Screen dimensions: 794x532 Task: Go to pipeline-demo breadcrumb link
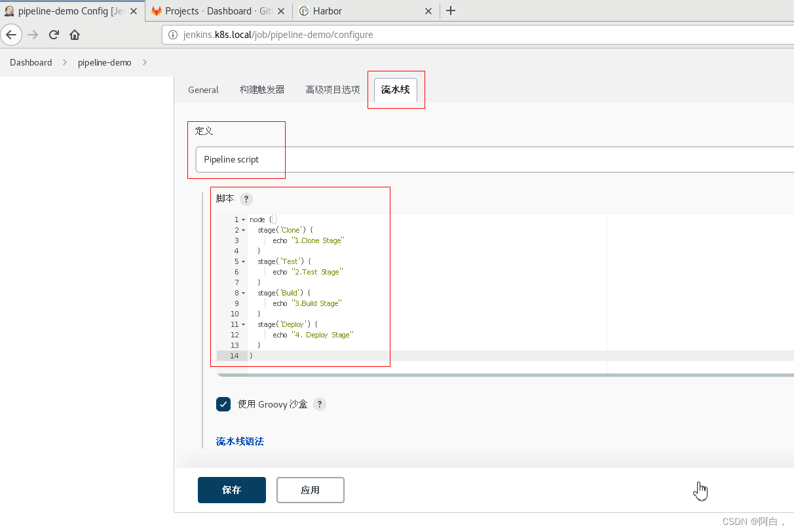tap(105, 62)
